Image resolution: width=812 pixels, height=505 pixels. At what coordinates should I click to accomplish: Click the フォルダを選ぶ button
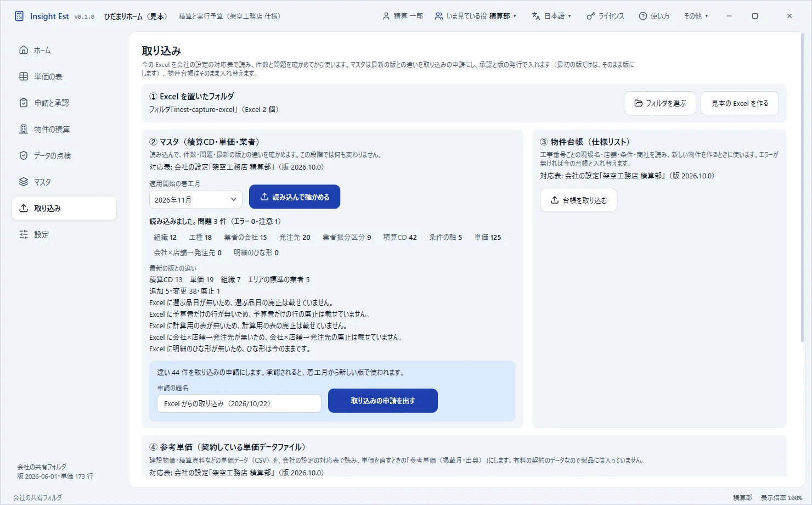point(660,103)
